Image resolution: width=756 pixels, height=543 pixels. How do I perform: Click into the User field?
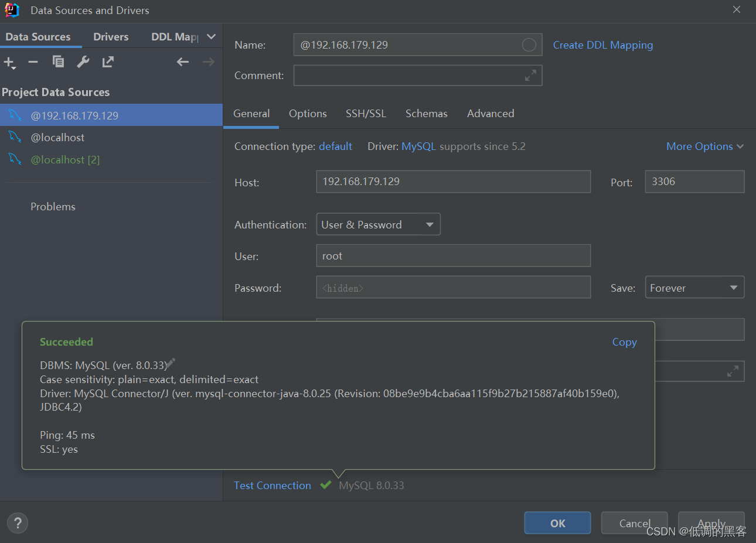[453, 256]
